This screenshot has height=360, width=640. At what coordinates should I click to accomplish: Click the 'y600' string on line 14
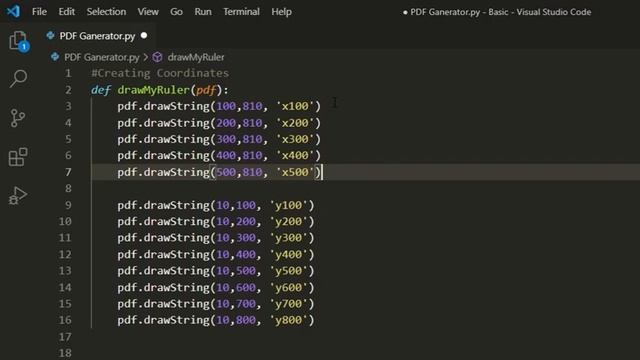pyautogui.click(x=289, y=288)
